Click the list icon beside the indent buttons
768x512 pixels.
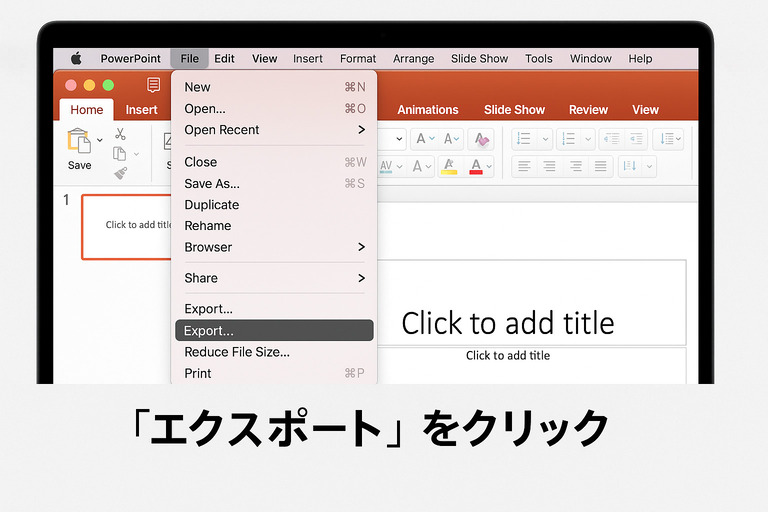click(x=568, y=139)
